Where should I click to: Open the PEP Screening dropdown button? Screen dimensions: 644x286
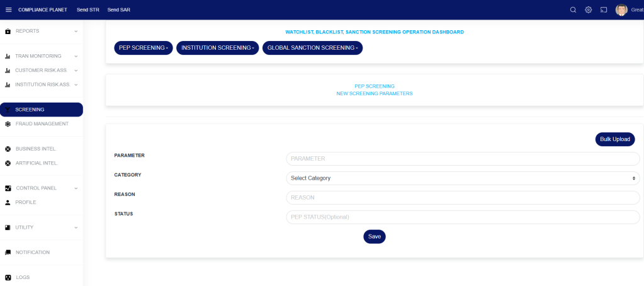click(143, 48)
